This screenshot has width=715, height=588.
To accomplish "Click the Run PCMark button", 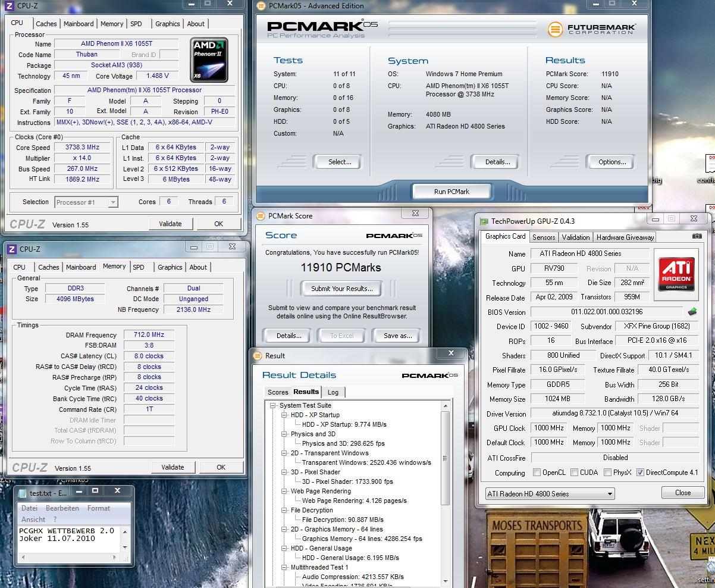I will (451, 192).
